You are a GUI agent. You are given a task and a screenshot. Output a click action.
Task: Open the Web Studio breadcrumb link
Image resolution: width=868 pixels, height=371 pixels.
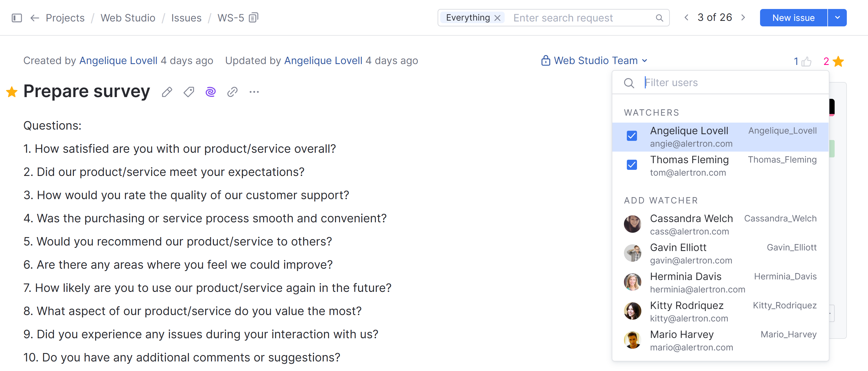click(128, 18)
